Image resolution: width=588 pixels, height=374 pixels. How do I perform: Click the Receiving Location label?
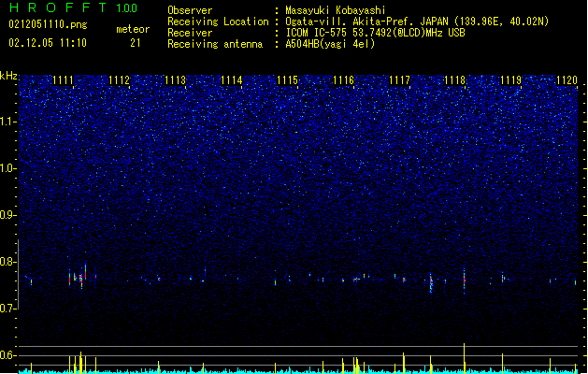[218, 22]
